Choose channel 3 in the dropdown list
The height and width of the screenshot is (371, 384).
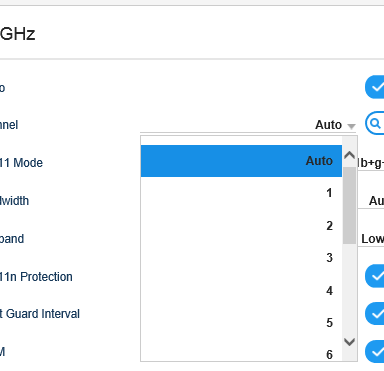pos(241,258)
